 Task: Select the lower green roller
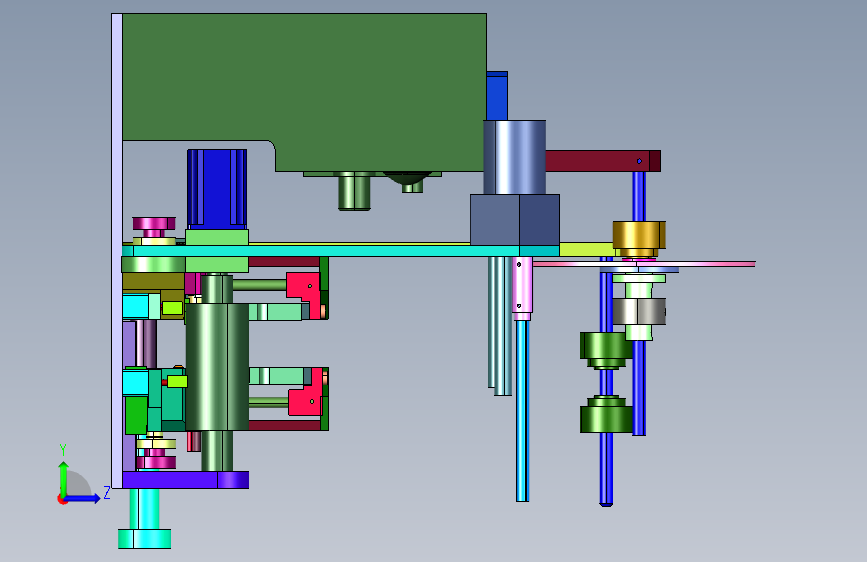606,414
